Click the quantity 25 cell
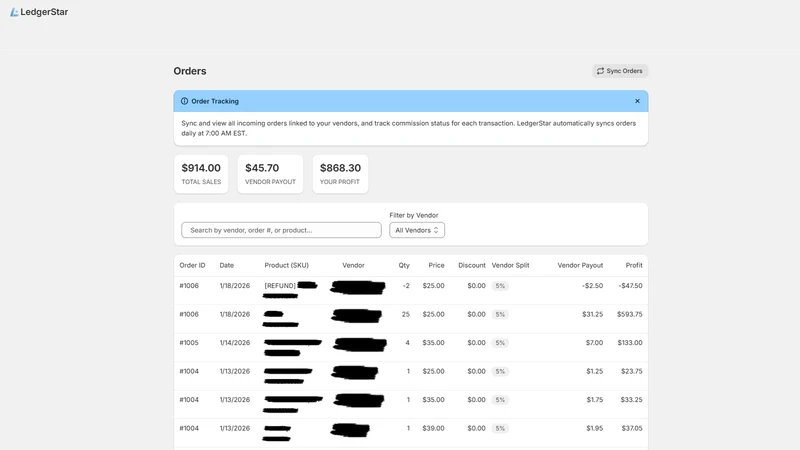 [406, 314]
